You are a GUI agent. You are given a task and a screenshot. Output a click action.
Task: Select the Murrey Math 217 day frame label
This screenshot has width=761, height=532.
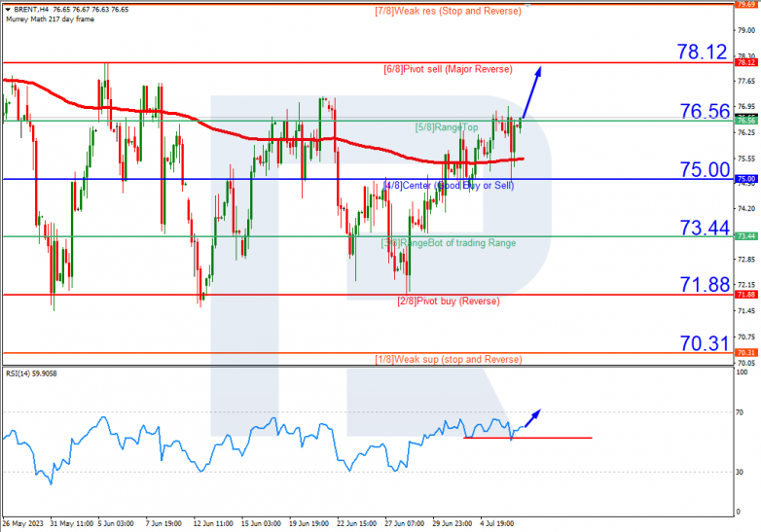[x=50, y=19]
